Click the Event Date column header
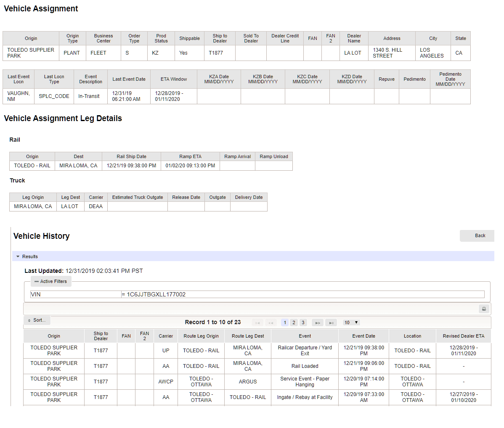504x428 pixels. (363, 336)
